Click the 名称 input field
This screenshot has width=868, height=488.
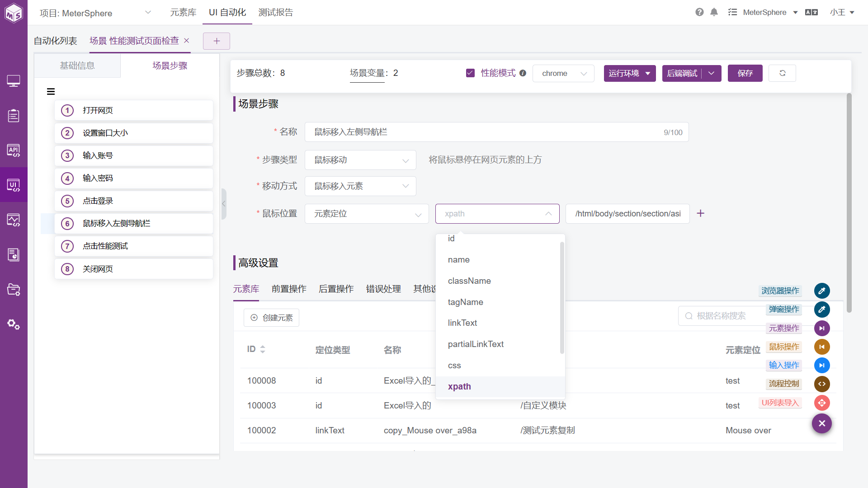(496, 132)
